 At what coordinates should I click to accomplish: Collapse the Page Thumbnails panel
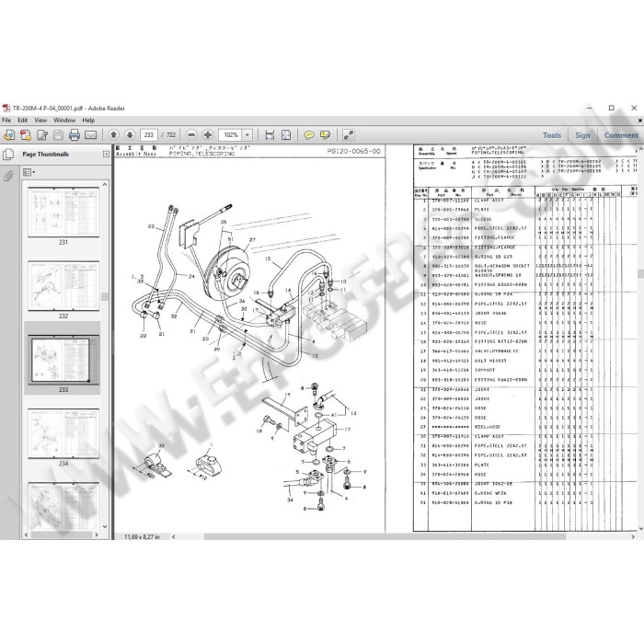tap(106, 154)
